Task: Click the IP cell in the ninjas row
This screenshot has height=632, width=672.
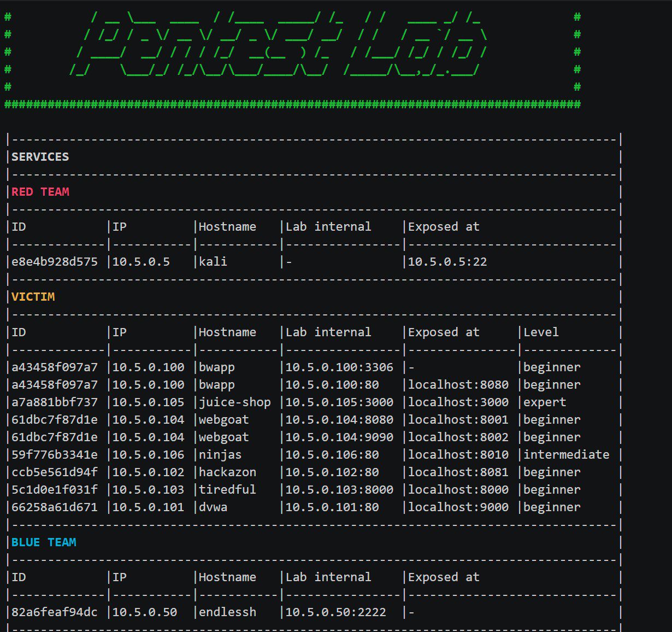Action: tap(149, 455)
